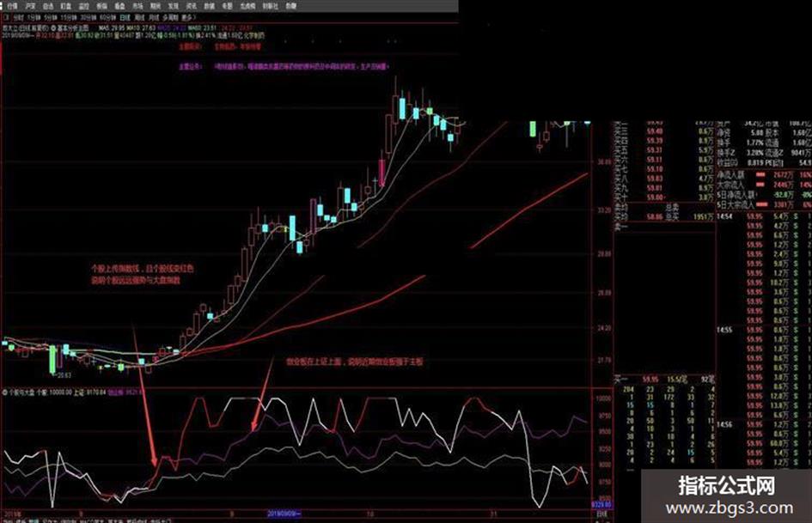Click gear icon of 个股与大盘 indicator

coord(6,392)
